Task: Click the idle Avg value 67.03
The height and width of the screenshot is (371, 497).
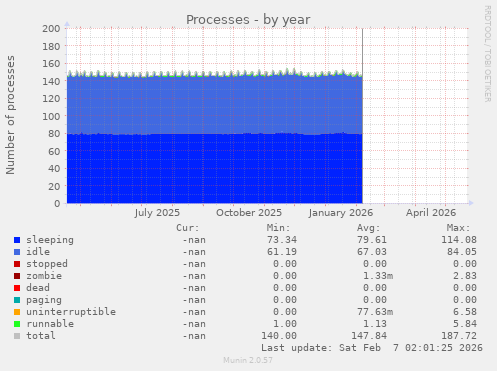Action: [x=372, y=252]
